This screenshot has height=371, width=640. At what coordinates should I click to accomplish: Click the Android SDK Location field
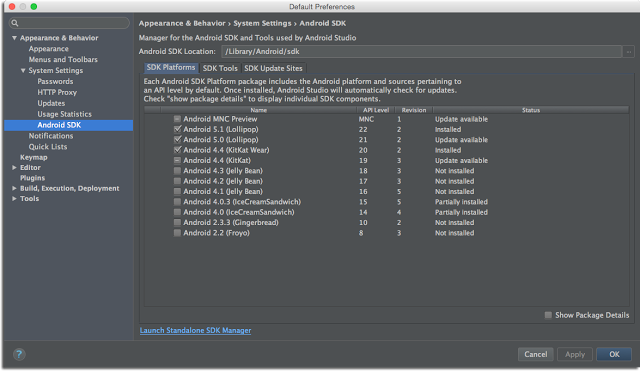click(x=421, y=52)
